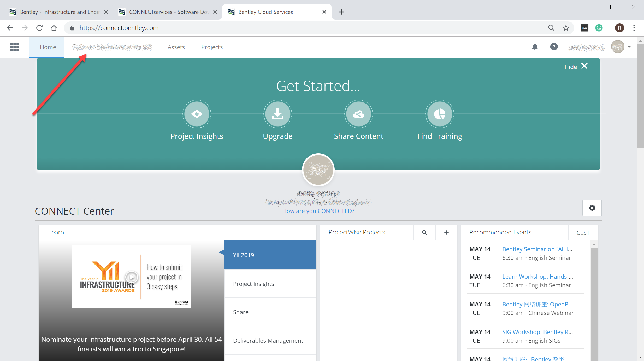Open the CONNECT Center settings gear
This screenshot has height=361, width=644.
(x=592, y=208)
